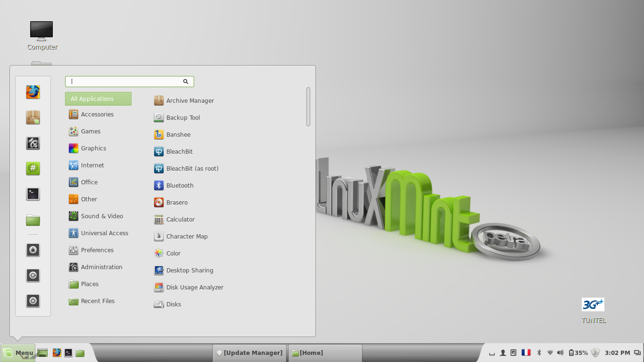Click the volume speaker tray icon
The width and height of the screenshot is (644, 362).
(x=560, y=353)
